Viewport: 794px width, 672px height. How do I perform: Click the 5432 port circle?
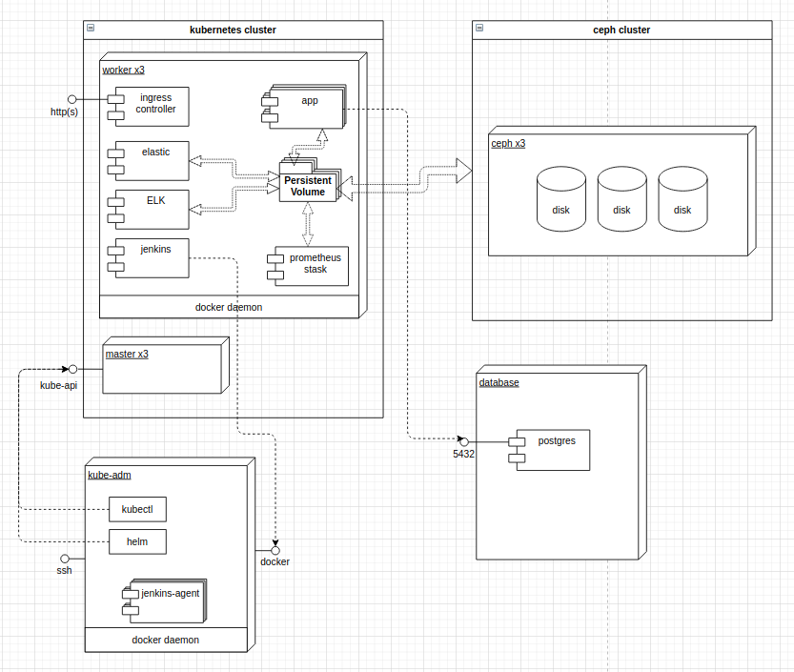click(x=464, y=441)
